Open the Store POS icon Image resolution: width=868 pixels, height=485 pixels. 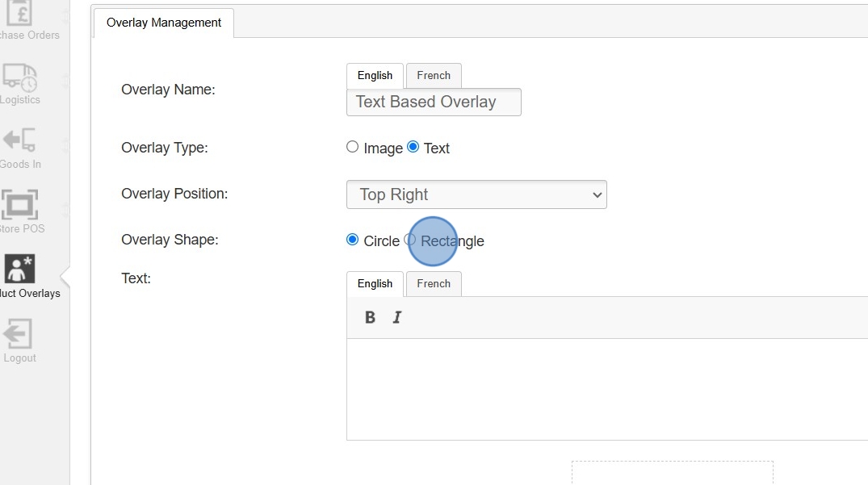point(19,205)
